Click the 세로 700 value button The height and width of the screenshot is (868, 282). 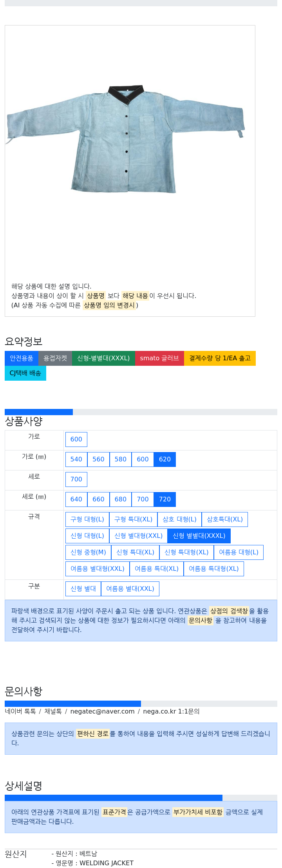pyautogui.click(x=76, y=479)
